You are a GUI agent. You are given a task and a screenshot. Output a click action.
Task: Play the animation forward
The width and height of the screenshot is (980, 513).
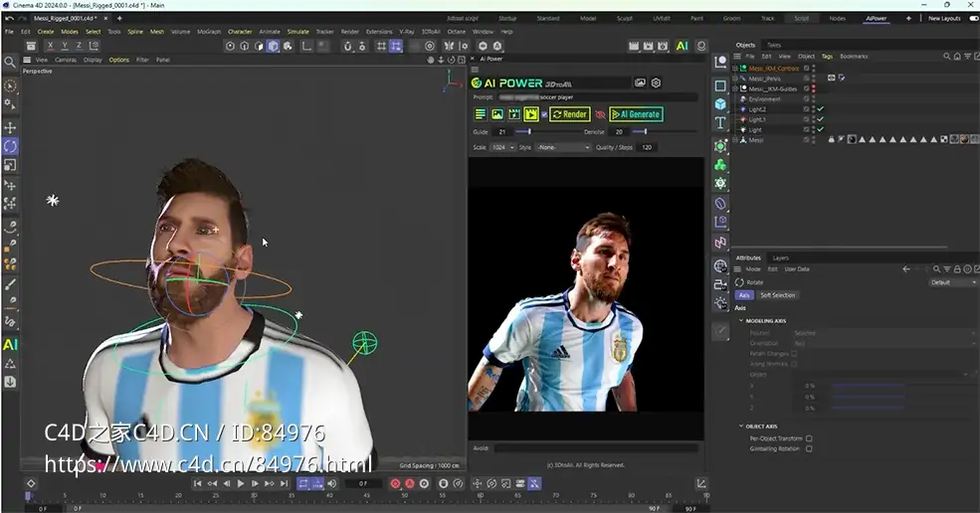pos(241,483)
